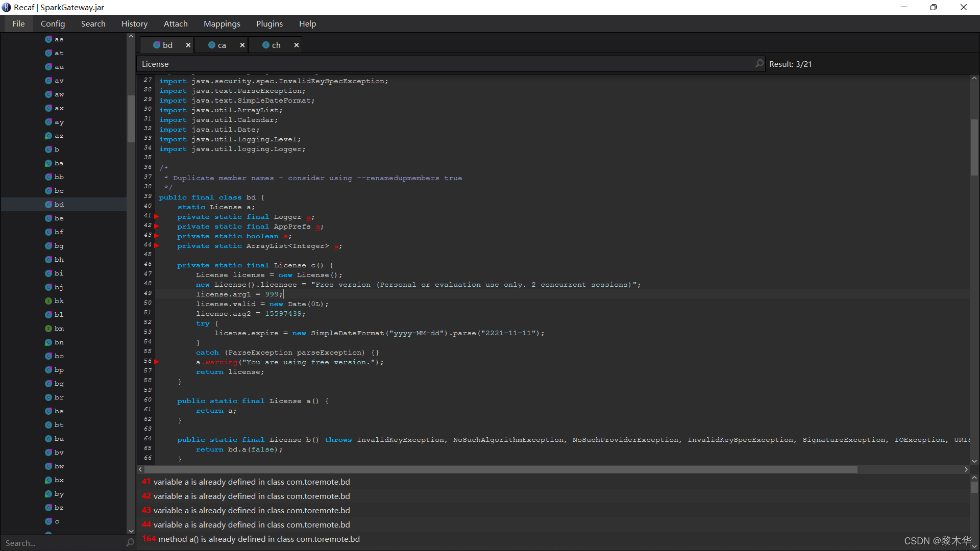
Task: Click the horizontal scrollbar right arrow
Action: 966,469
